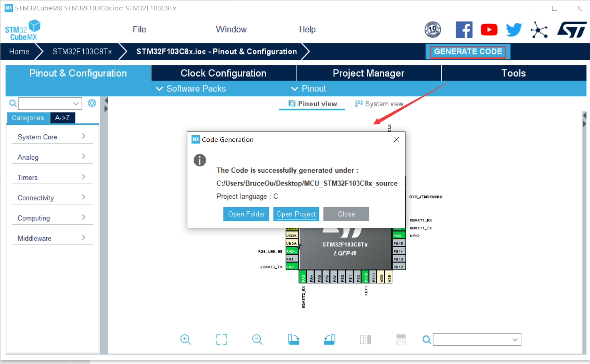Open the YouTube icon link
This screenshot has width=590, height=364.
489,30
